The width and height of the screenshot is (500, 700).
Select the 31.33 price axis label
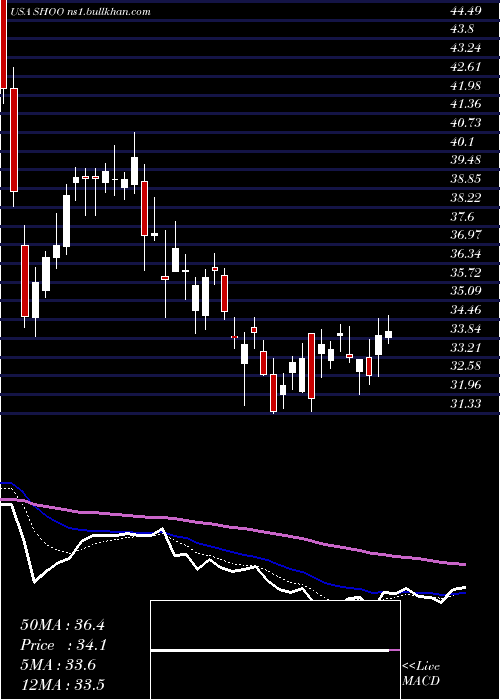pos(466,404)
